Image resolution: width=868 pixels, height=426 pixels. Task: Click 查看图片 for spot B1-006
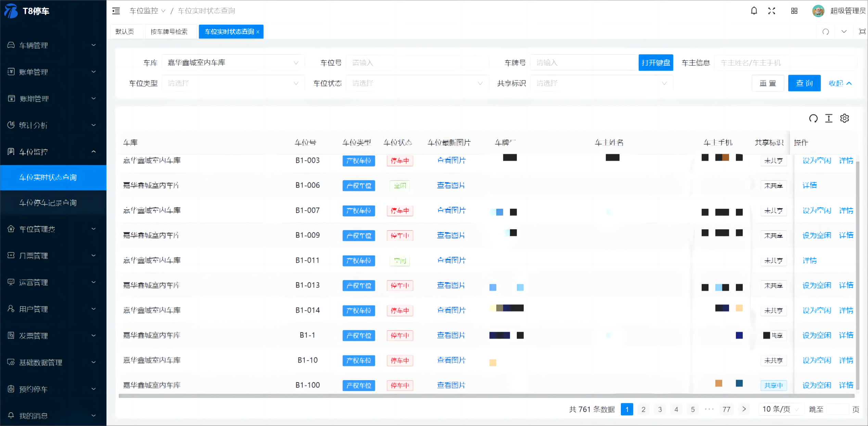(x=451, y=185)
